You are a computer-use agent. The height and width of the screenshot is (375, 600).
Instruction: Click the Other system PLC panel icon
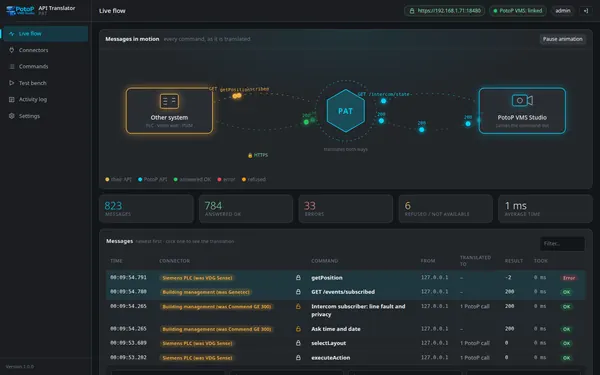tap(169, 101)
